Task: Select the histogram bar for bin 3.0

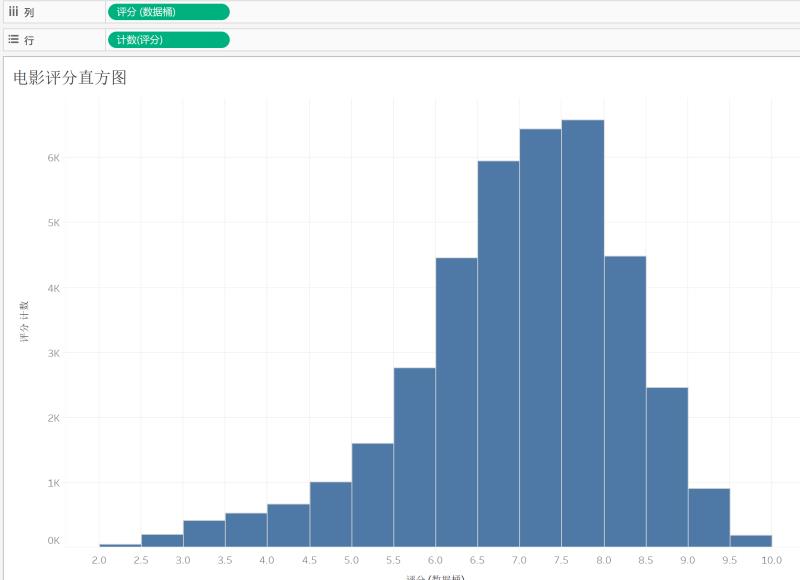Action: pos(204,534)
